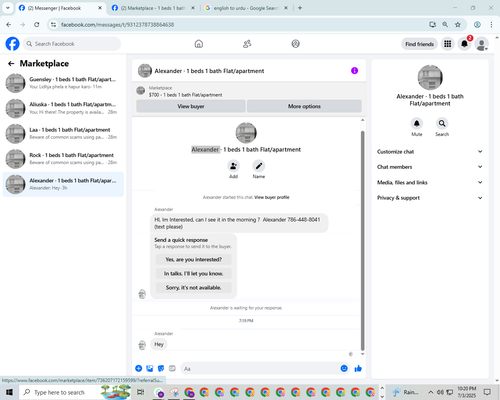Open the Friends icon in top navigation
Screen dimensions: 500x400
coord(247,44)
